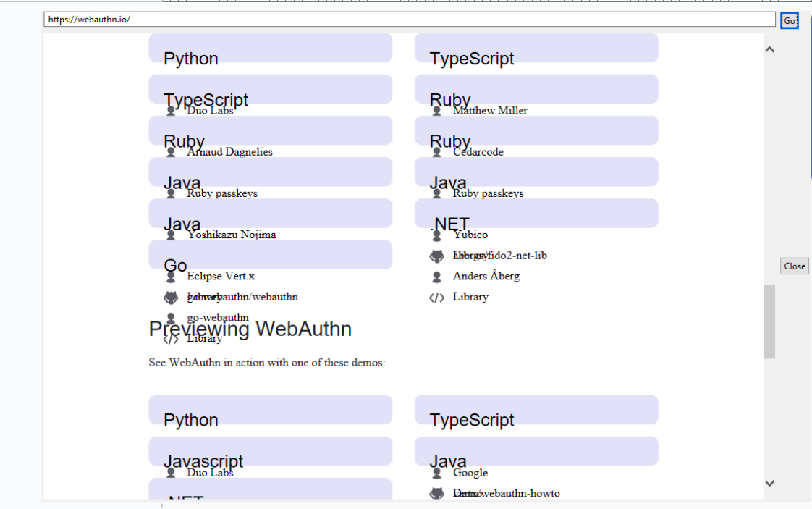
Task: Click the Close button on the right edge
Action: [x=794, y=266]
